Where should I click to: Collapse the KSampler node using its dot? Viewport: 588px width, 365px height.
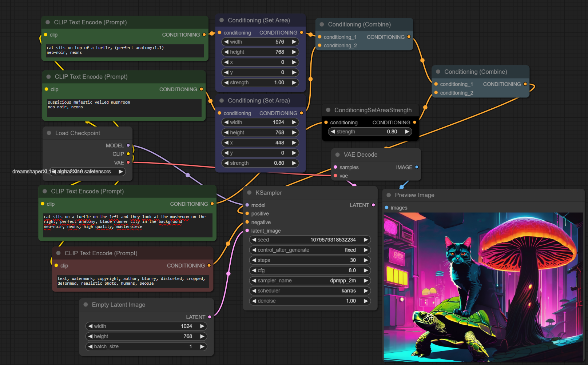[249, 193]
